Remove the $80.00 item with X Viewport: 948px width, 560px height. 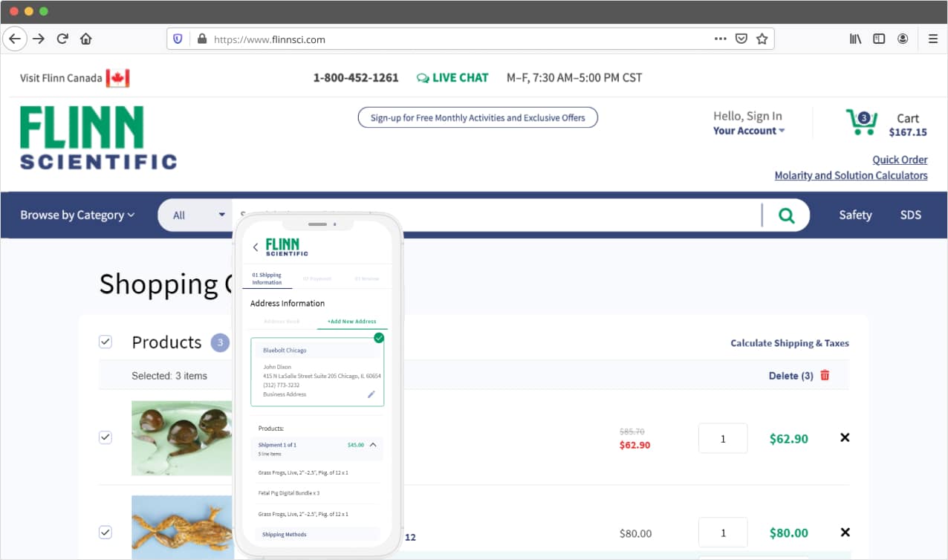coord(845,532)
